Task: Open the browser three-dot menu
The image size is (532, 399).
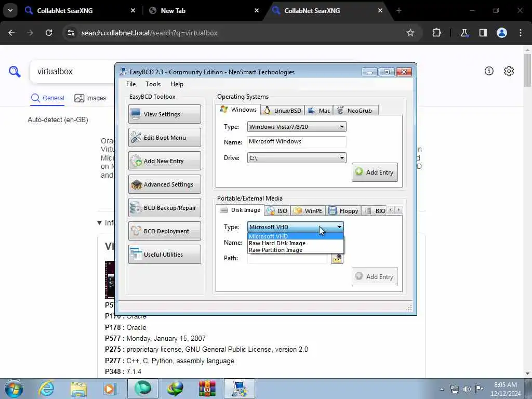Action: tap(521, 33)
